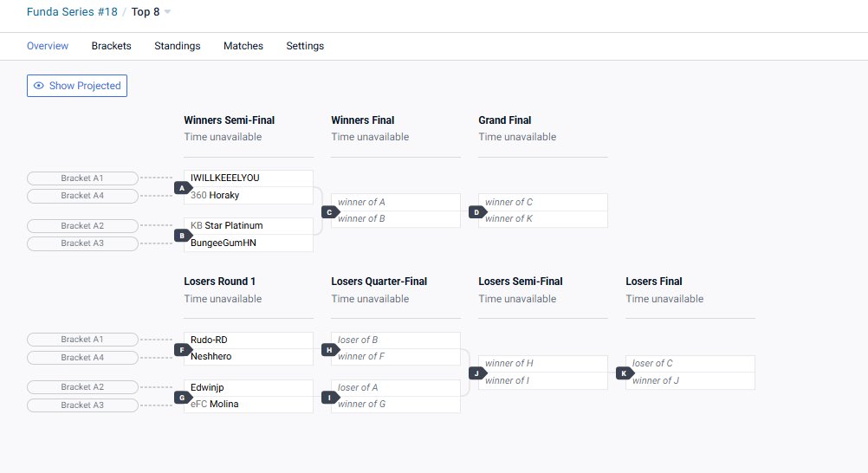This screenshot has width=868, height=473.
Task: Select participant Edwinjp
Action: pyautogui.click(x=249, y=388)
